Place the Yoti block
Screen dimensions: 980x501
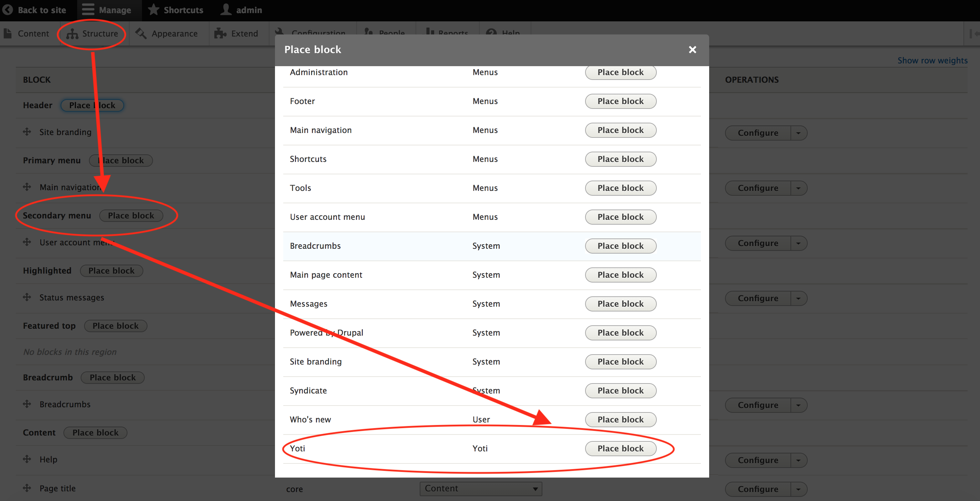click(x=620, y=449)
